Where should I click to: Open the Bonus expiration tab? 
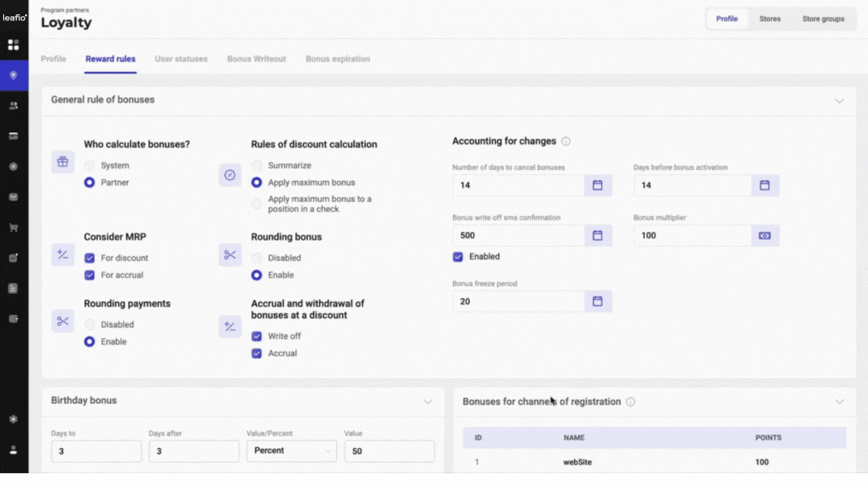point(338,59)
